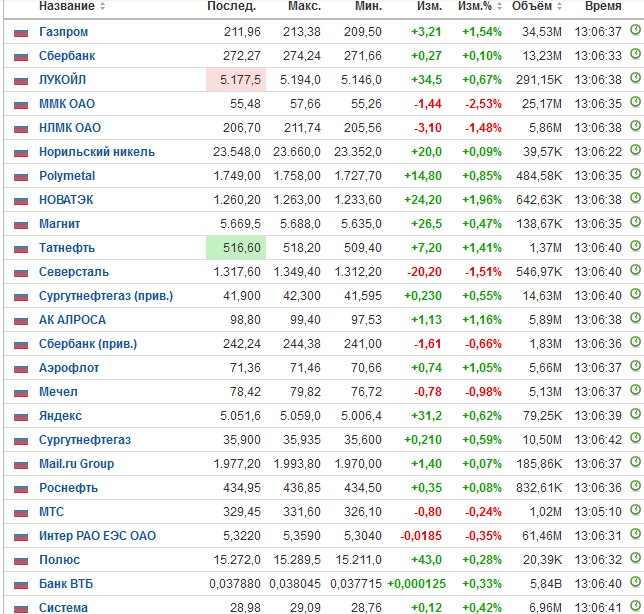Screen dimensions: 644x614
Task: Open the Интер РАО ЕЭС ОАО link
Action: click(x=97, y=536)
